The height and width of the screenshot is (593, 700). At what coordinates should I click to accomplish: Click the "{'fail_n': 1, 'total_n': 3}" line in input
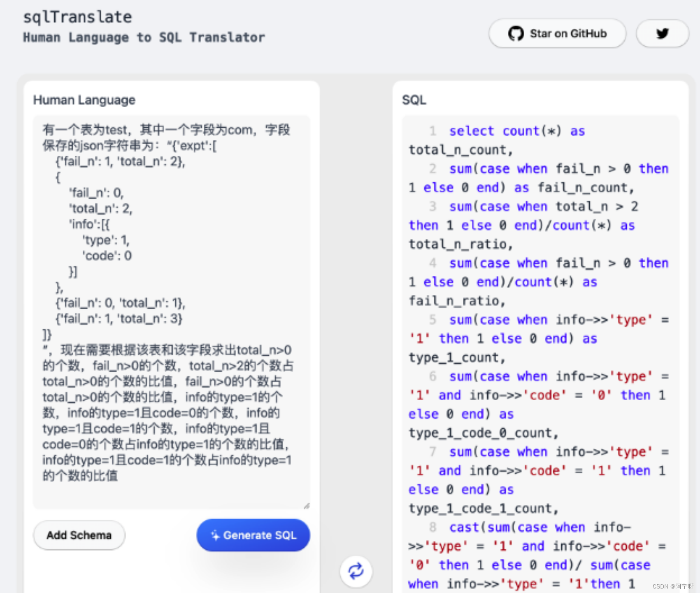coord(119,318)
